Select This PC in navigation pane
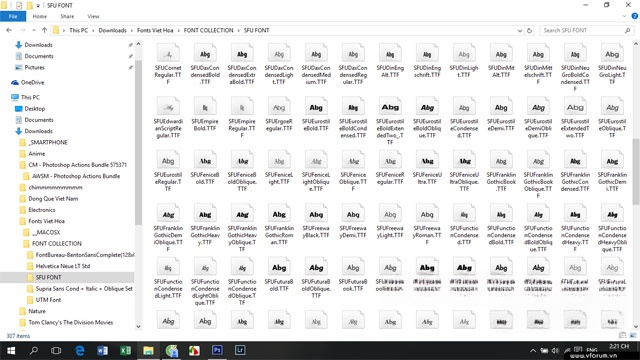 tap(30, 97)
